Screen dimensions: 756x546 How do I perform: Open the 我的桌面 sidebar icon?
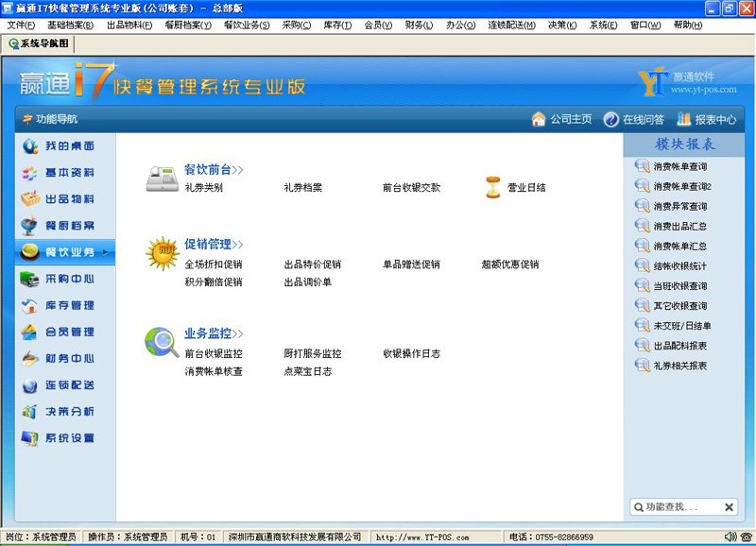click(x=30, y=146)
